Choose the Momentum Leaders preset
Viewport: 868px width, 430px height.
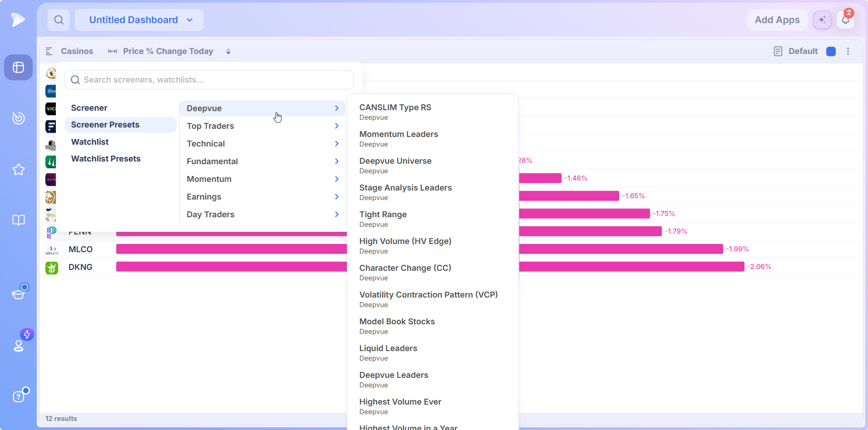[433, 139]
